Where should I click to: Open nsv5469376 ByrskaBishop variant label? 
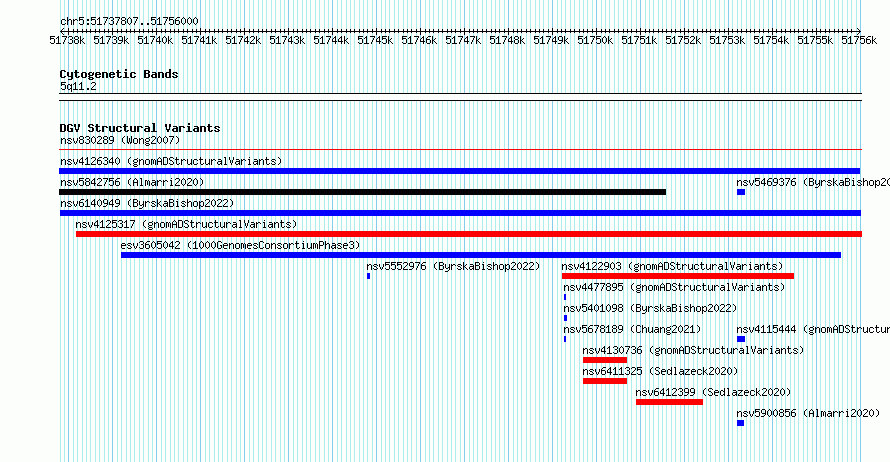coord(813,182)
